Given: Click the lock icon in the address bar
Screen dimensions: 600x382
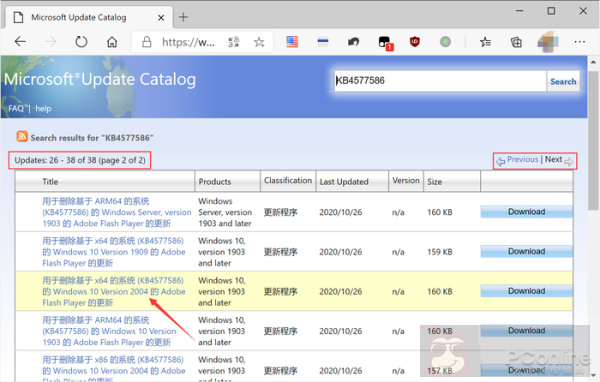Looking at the screenshot, I should [147, 42].
